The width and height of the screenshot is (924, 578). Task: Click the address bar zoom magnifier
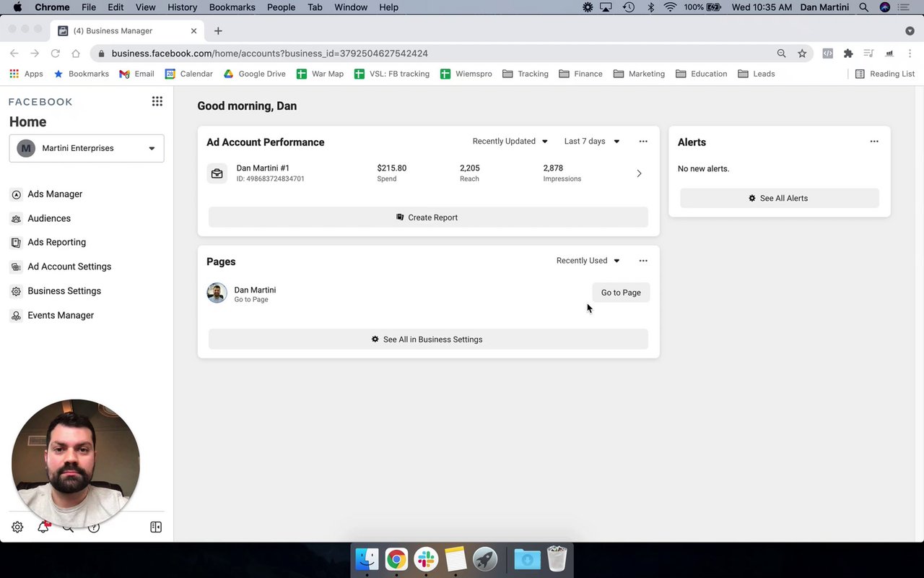coord(781,53)
